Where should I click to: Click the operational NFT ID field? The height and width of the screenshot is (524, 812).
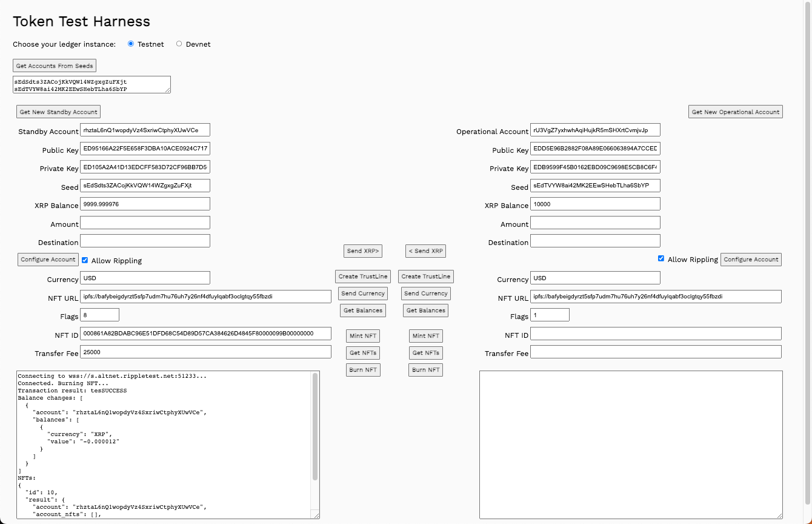click(x=655, y=334)
